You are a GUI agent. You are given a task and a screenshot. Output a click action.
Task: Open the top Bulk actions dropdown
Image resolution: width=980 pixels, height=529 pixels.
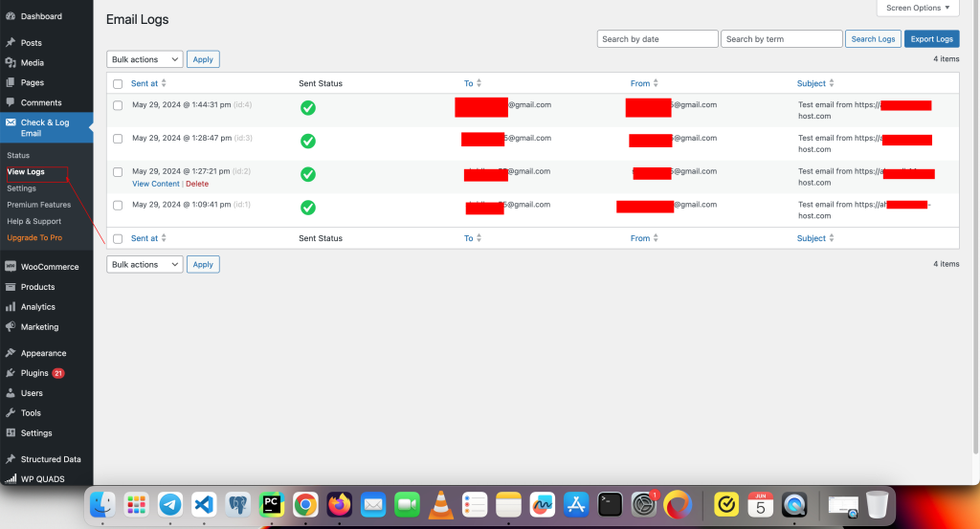coord(145,59)
